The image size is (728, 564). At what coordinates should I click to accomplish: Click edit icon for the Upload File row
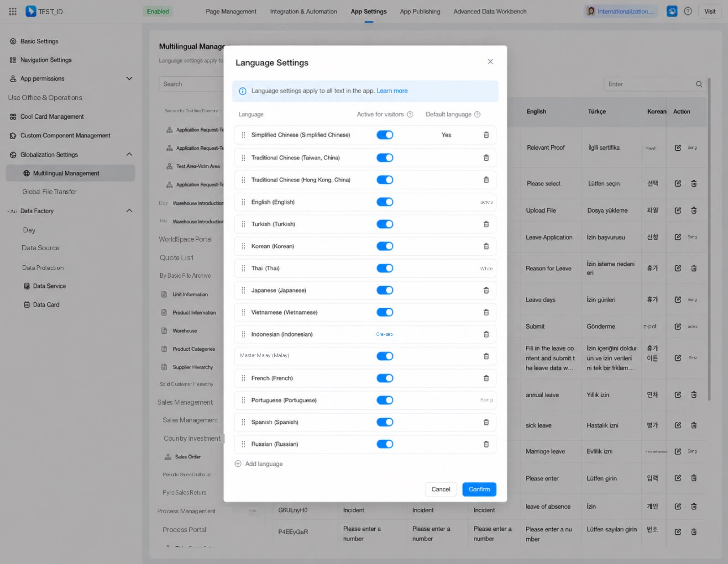coord(678,211)
